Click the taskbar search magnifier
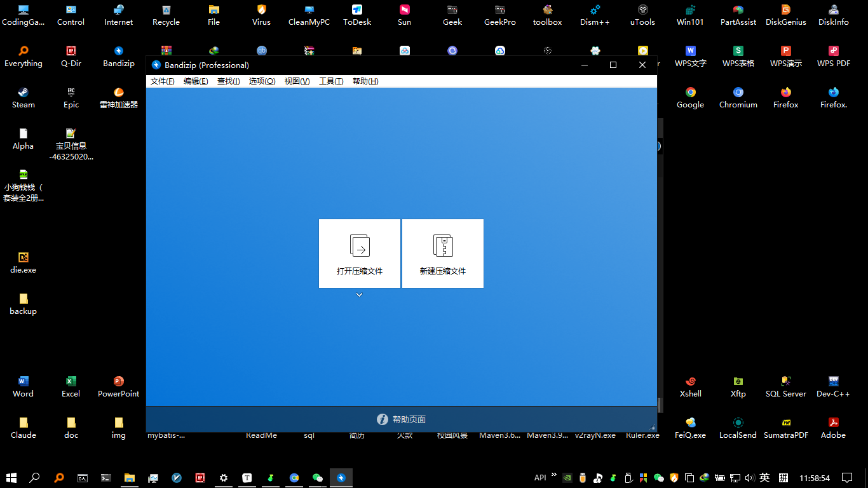 (x=35, y=478)
